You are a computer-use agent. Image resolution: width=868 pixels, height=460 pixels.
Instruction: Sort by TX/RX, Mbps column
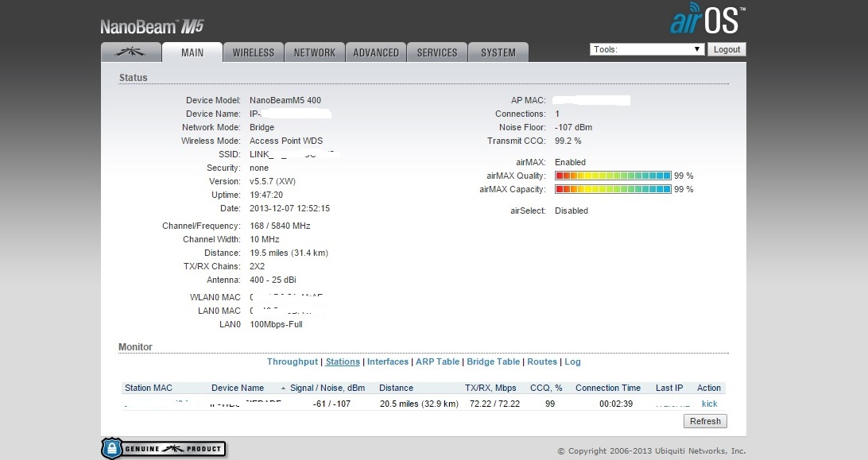coord(490,388)
